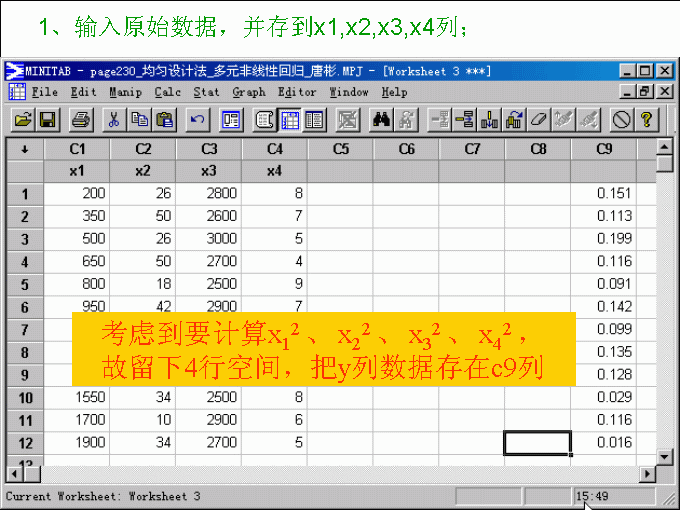Select row 12 header
The image size is (680, 510).
coord(25,442)
